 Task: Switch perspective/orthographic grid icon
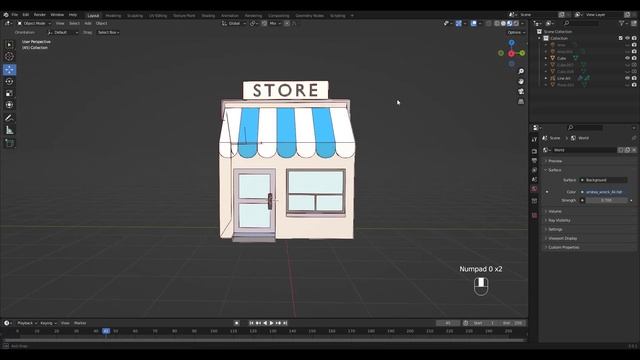coord(521,101)
